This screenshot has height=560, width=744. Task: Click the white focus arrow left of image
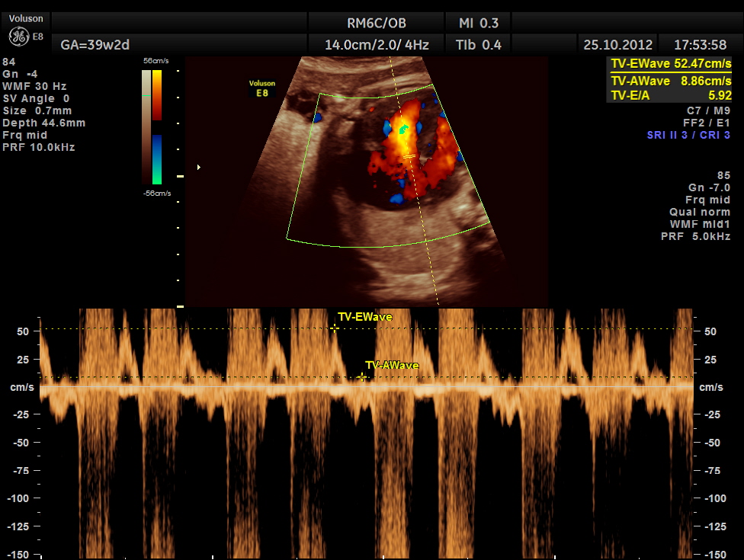pos(199,166)
